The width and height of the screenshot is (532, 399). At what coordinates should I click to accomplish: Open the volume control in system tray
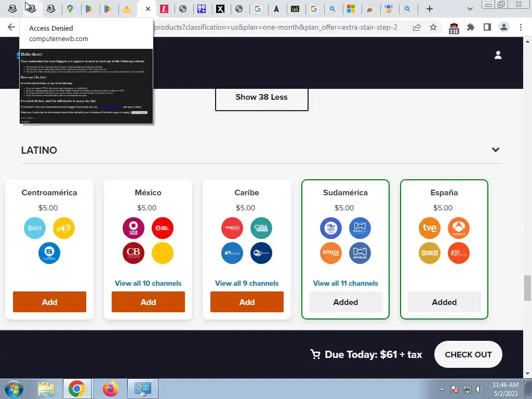480,389
